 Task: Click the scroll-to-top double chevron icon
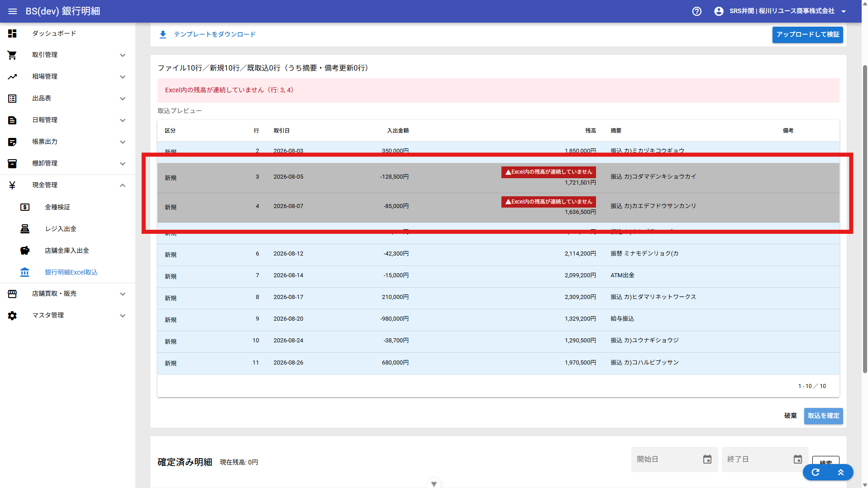coord(841,472)
